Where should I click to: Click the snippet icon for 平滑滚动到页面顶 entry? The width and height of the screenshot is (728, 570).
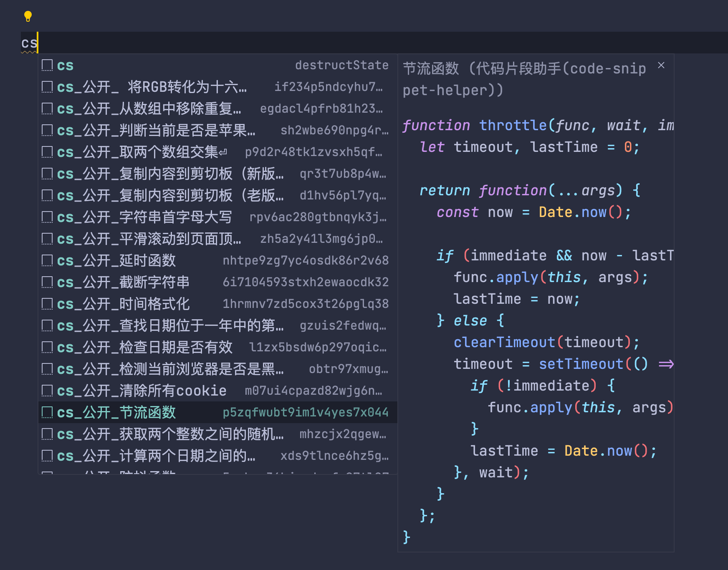[47, 239]
